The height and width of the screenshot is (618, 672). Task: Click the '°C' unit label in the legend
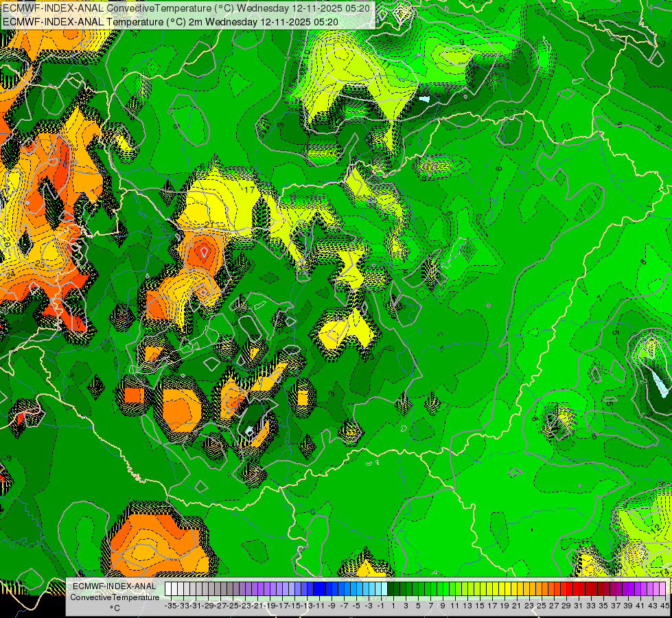tap(115, 608)
